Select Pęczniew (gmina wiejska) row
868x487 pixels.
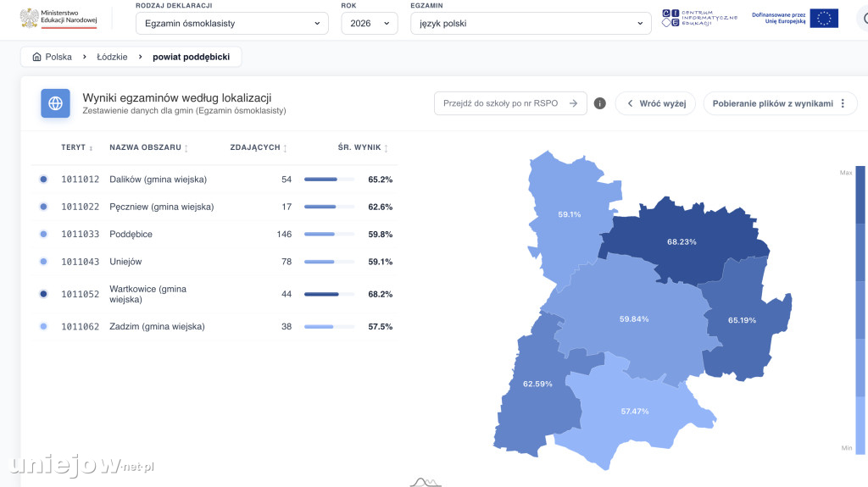[x=214, y=207]
